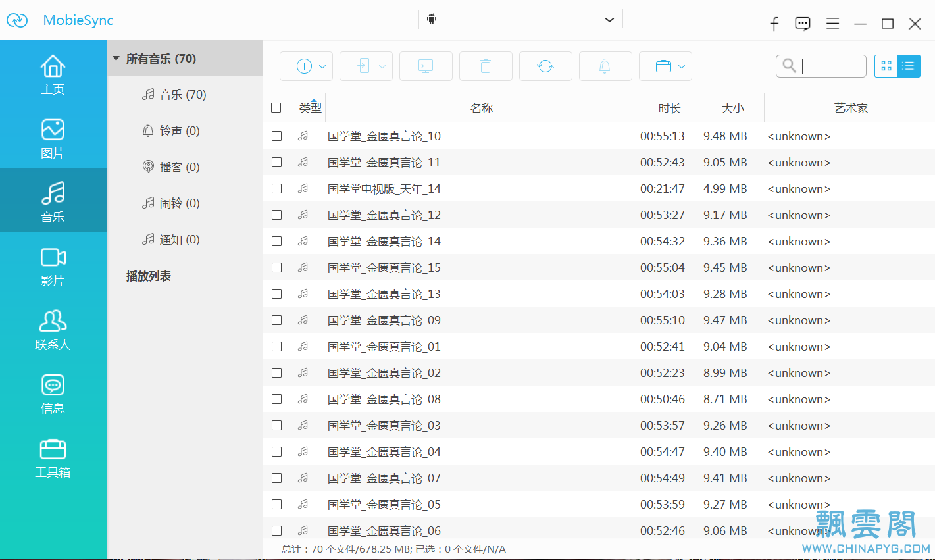Open the 信息 messages section
The image size is (935, 560).
[53, 394]
